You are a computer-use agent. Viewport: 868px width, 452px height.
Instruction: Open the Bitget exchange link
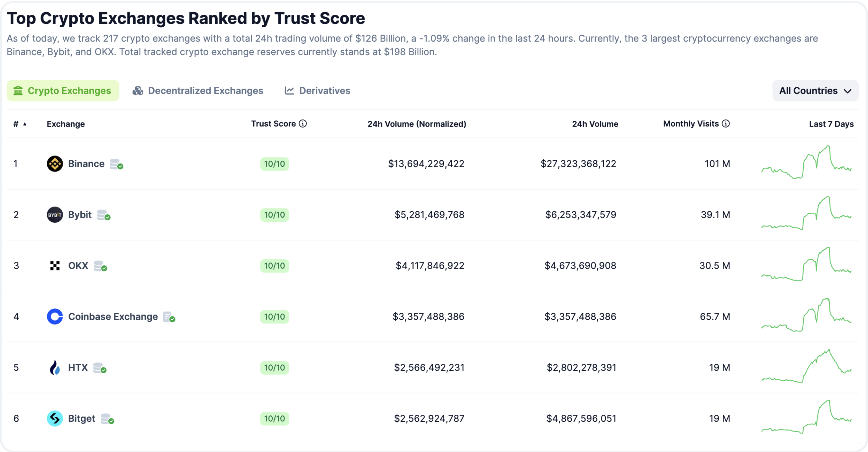click(82, 419)
